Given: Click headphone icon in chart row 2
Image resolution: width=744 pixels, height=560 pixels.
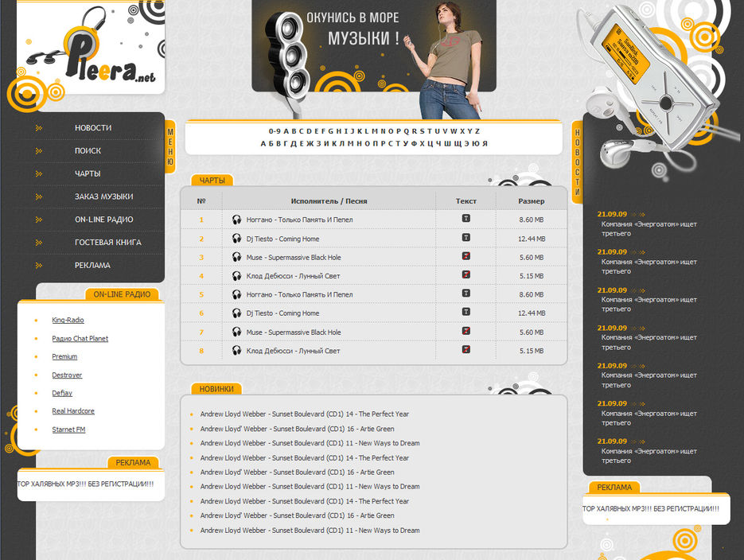Looking at the screenshot, I should click(237, 239).
